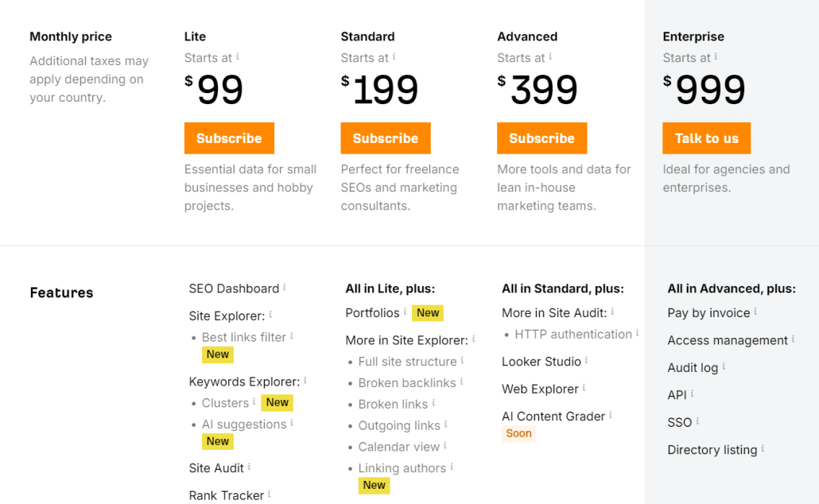Viewport: 819px width, 504px height.
Task: Subscribe to the Standard plan
Action: 386,138
